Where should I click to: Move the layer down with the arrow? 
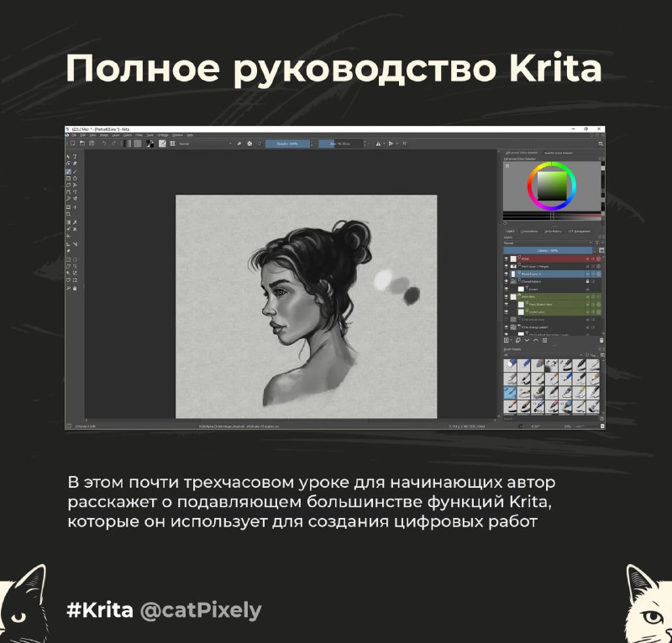[527, 341]
